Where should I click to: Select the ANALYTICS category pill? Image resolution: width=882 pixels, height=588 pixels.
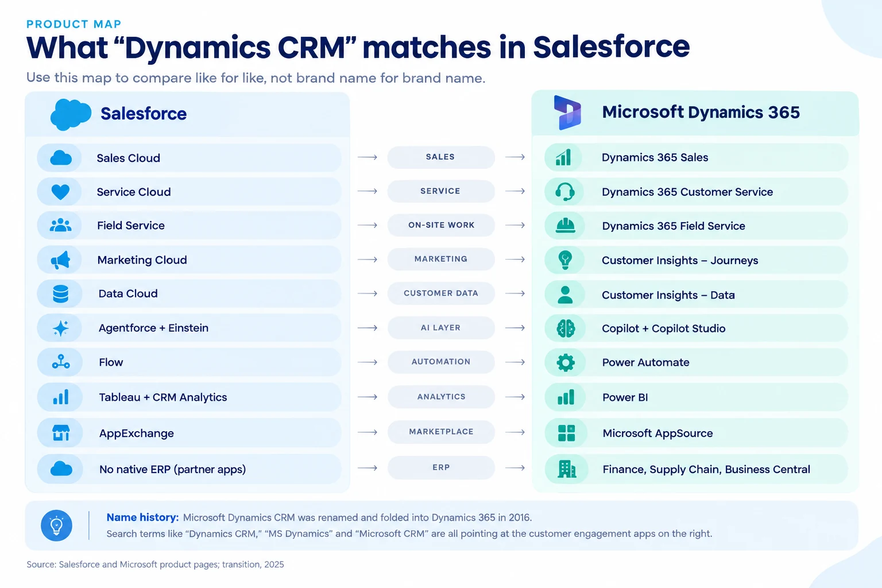click(441, 397)
